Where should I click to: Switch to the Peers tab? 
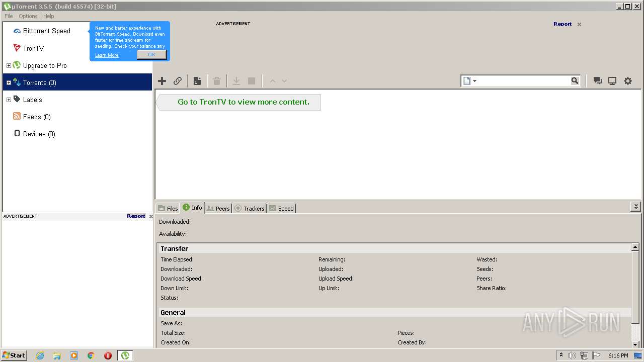[218, 208]
